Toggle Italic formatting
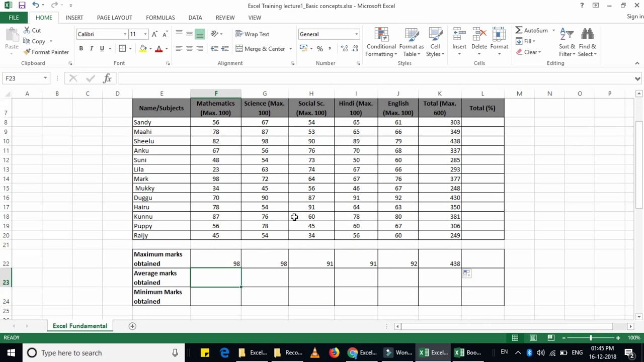The image size is (644, 362). click(x=92, y=49)
